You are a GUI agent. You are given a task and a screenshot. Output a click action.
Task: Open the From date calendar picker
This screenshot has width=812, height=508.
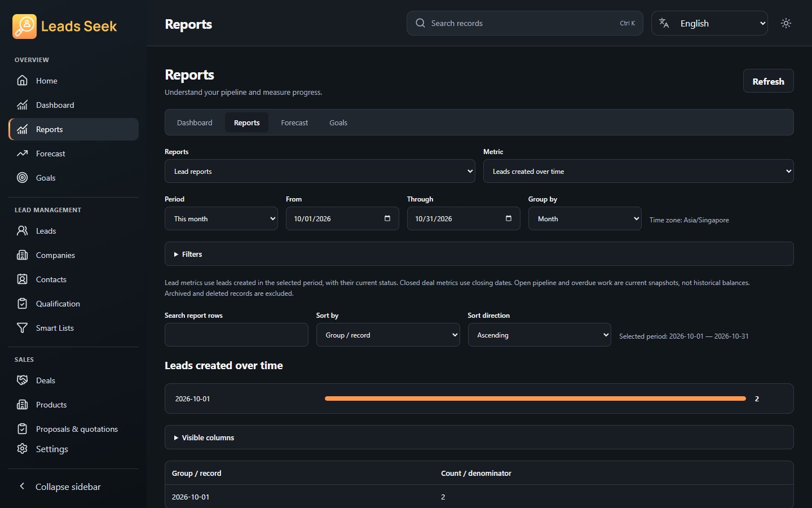(x=387, y=218)
